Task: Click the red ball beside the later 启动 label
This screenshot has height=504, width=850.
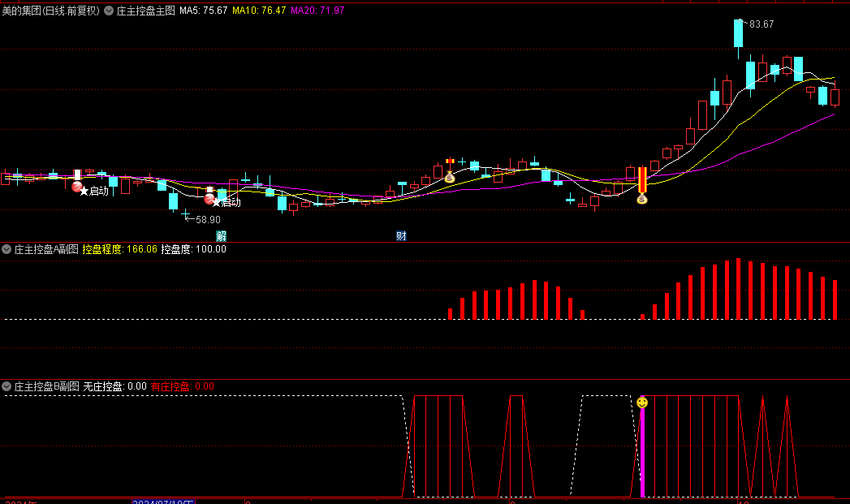Action: pos(209,199)
